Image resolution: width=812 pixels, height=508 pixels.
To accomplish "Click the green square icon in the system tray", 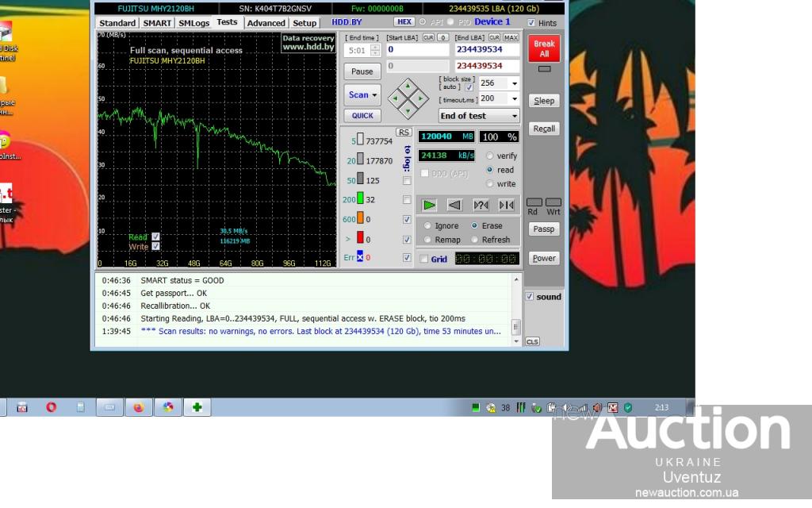I will (x=476, y=408).
